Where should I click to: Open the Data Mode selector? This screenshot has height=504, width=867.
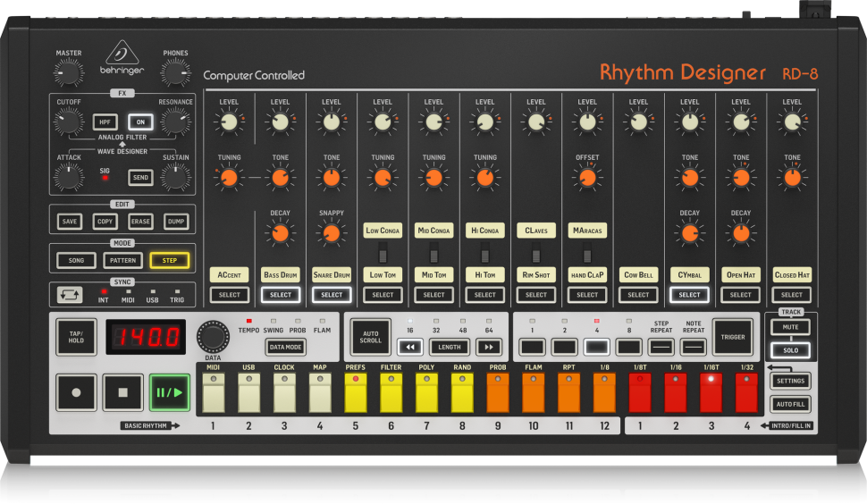click(286, 347)
